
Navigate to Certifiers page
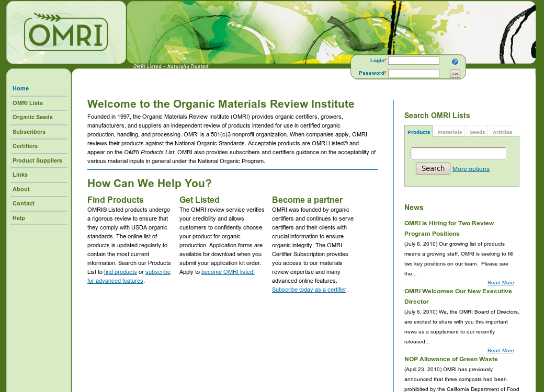[x=25, y=146]
